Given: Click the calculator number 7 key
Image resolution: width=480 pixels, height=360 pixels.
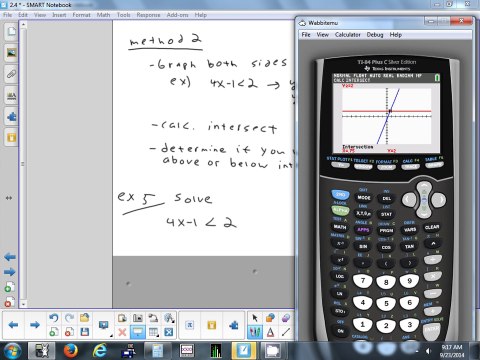Looking at the screenshot, I should click(x=363, y=281).
